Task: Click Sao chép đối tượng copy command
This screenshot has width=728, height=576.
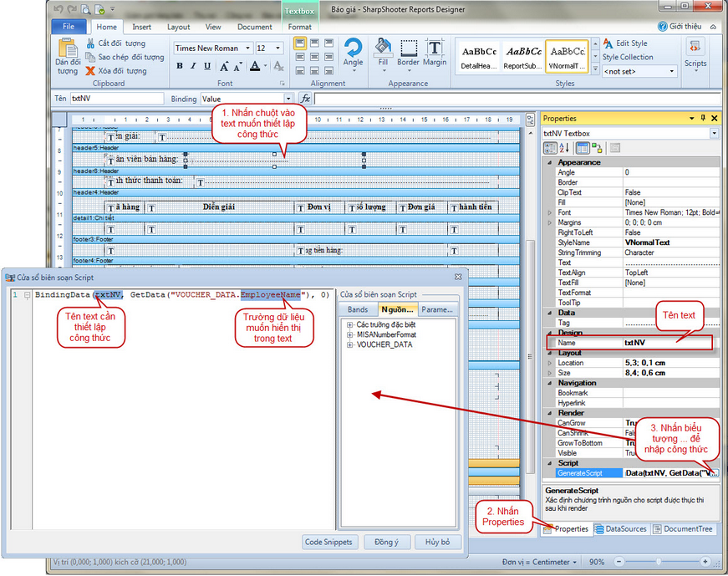Action: 125,57
